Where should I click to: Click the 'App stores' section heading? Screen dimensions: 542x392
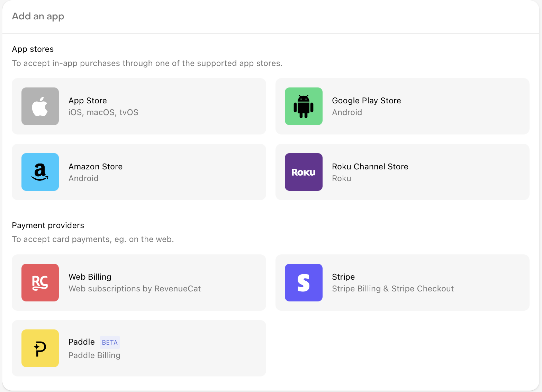[x=33, y=49]
